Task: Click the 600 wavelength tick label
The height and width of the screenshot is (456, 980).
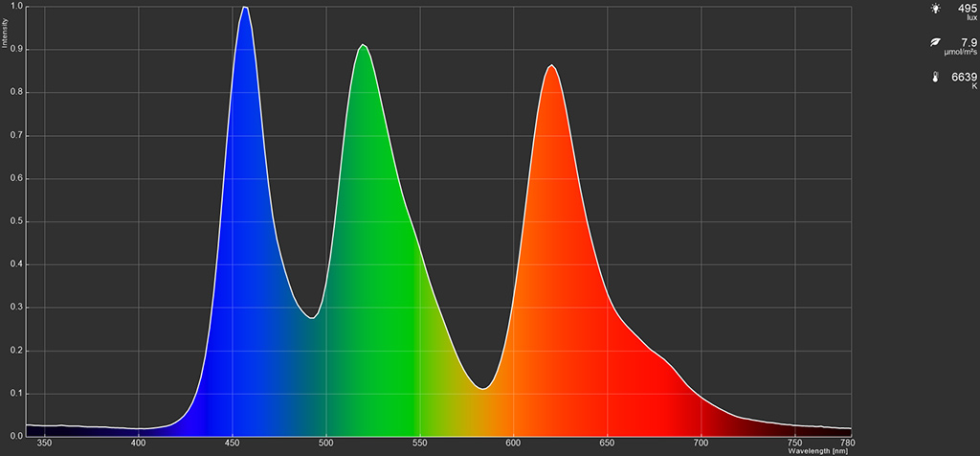Action: pos(513,443)
